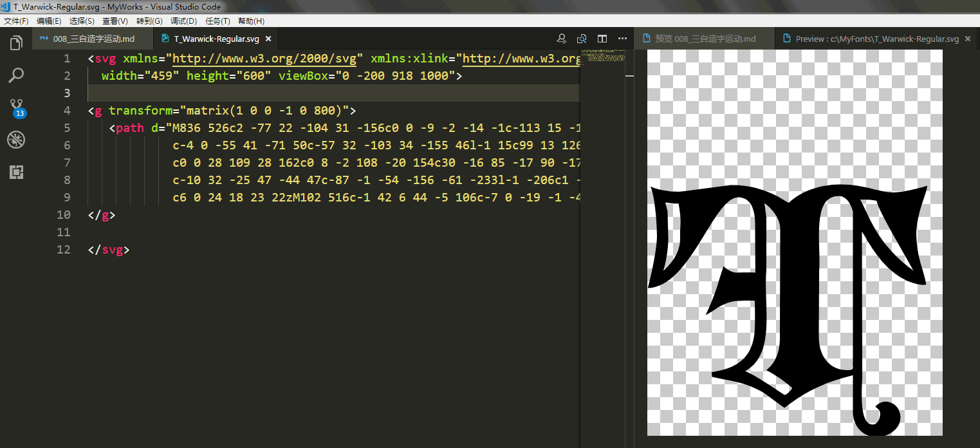Close the SVG Preview tab
Image resolution: width=980 pixels, height=448 pixels.
click(x=968, y=39)
